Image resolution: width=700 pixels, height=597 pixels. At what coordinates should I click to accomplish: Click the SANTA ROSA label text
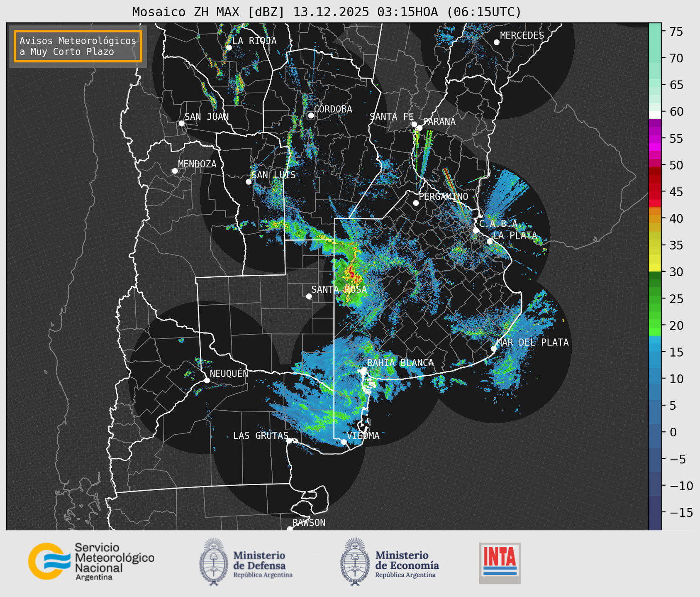click(339, 289)
